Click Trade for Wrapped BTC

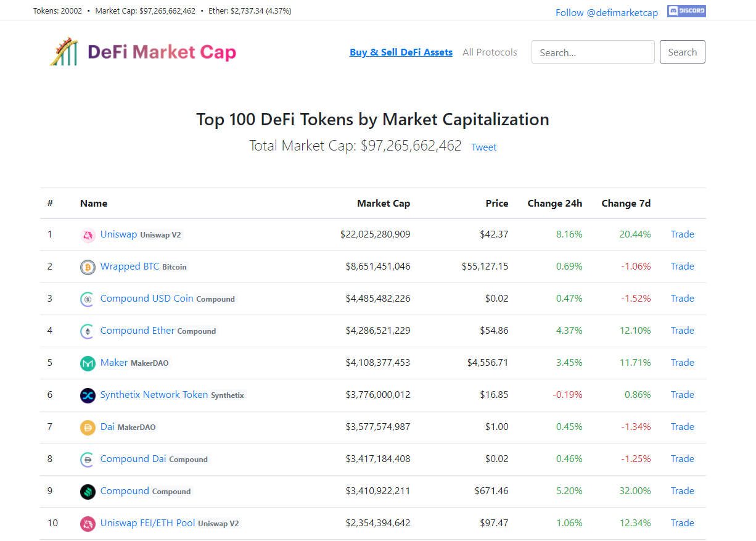[682, 266]
